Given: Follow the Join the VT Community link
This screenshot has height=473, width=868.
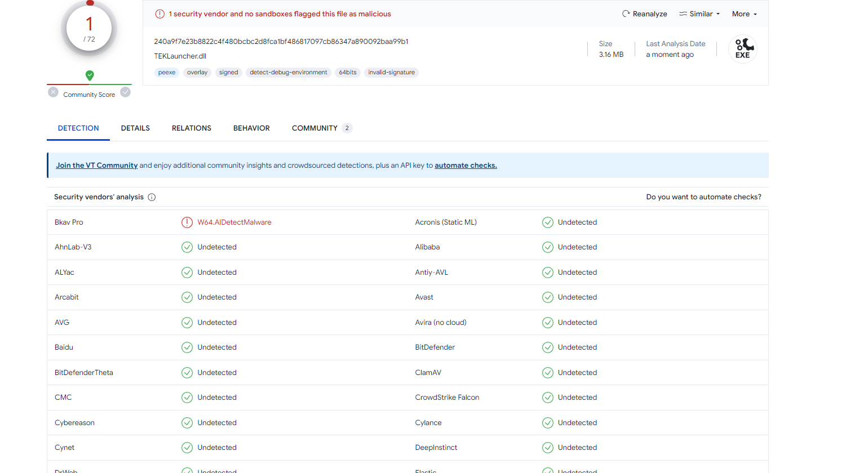Looking at the screenshot, I should pyautogui.click(x=96, y=166).
